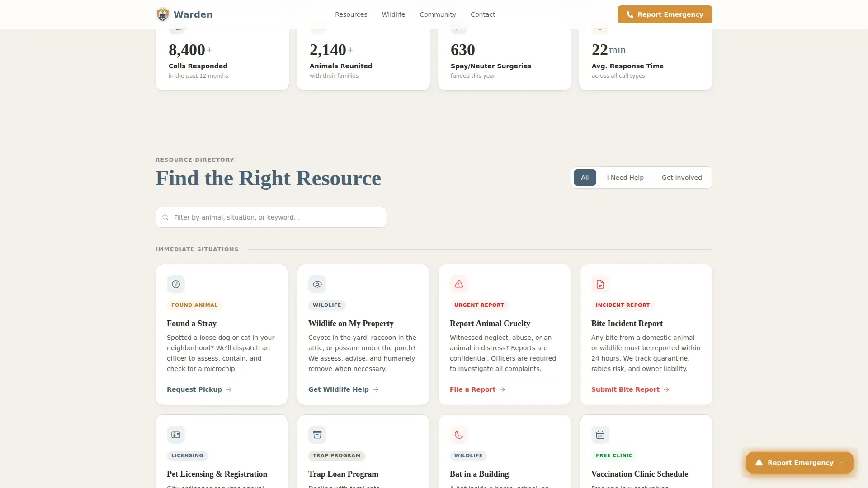Click the IMMEDIATE SITUATIONS section label
868x488 pixels.
[x=197, y=249]
